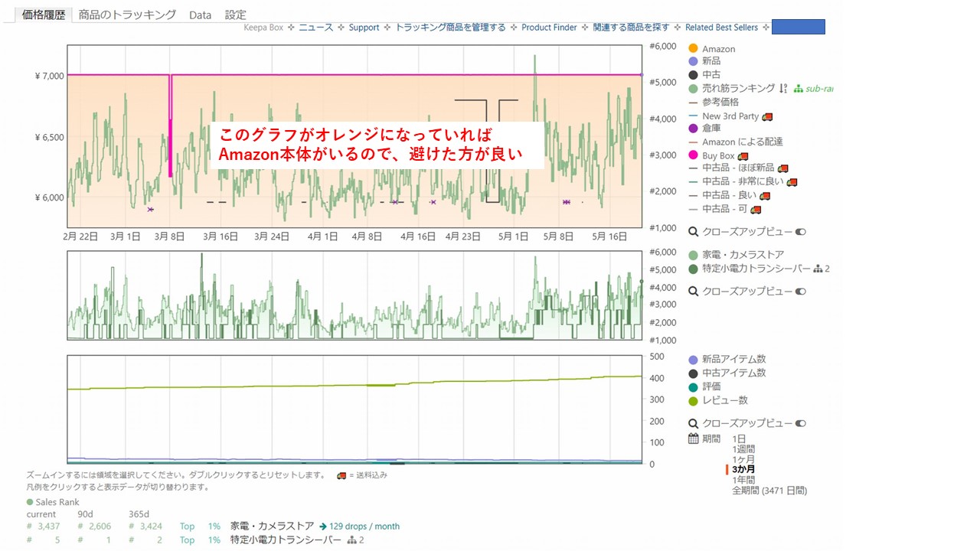Toggle the 新品 legend dot
The height and width of the screenshot is (551, 980).
pos(694,61)
